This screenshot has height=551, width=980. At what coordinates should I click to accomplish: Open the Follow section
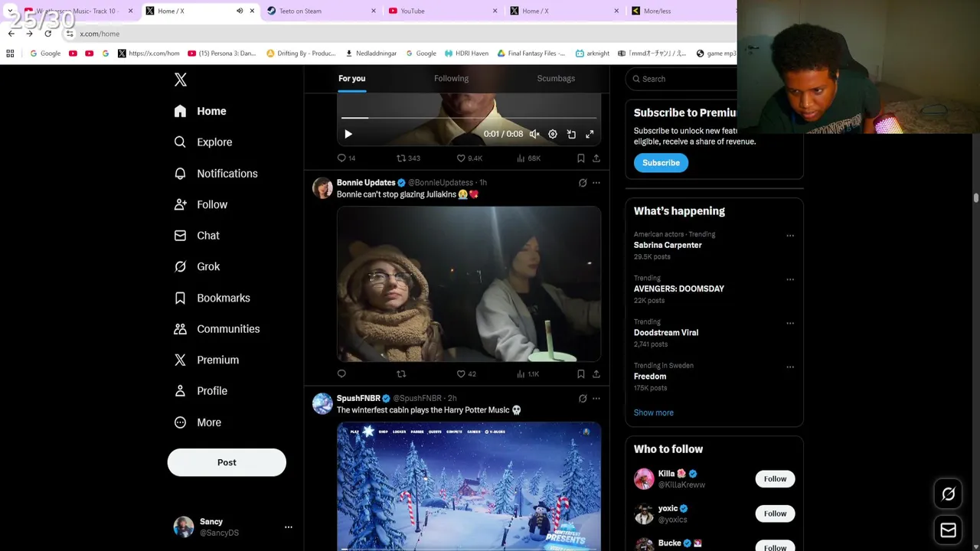coord(201,204)
